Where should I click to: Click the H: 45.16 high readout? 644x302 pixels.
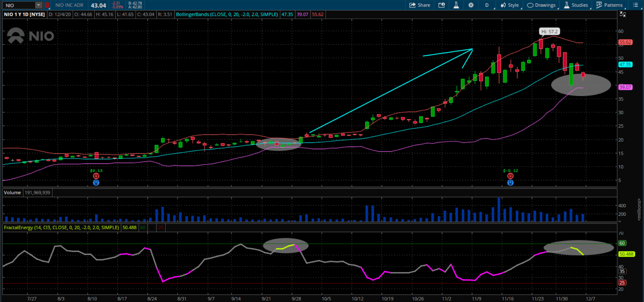pyautogui.click(x=104, y=14)
